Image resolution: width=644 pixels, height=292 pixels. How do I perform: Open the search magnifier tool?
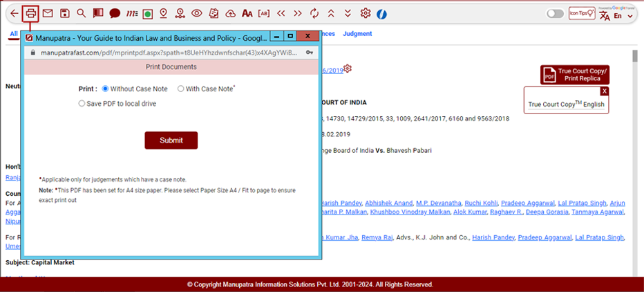(x=82, y=13)
